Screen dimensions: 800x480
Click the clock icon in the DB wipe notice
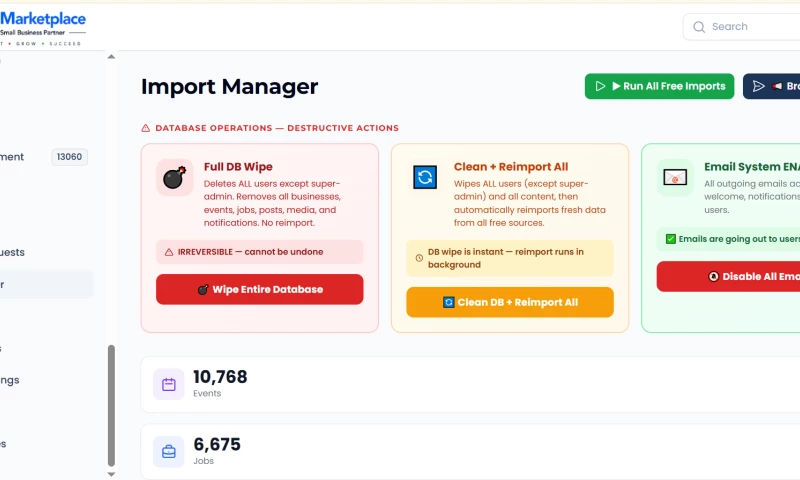click(x=419, y=258)
